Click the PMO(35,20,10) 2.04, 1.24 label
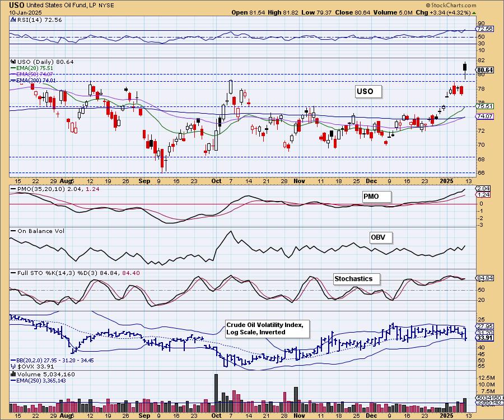The height and width of the screenshot is (420, 504). click(x=55, y=189)
